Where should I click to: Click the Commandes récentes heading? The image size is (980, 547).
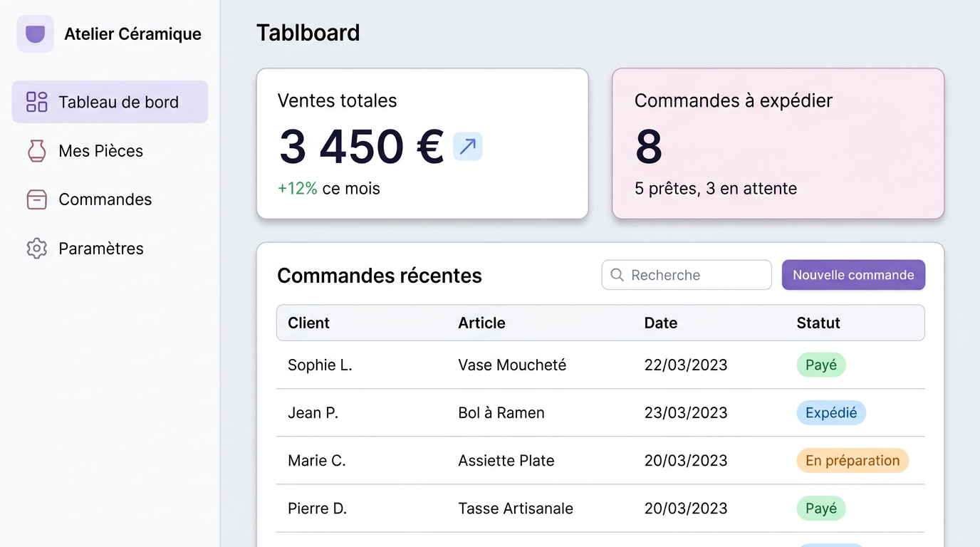coord(380,276)
